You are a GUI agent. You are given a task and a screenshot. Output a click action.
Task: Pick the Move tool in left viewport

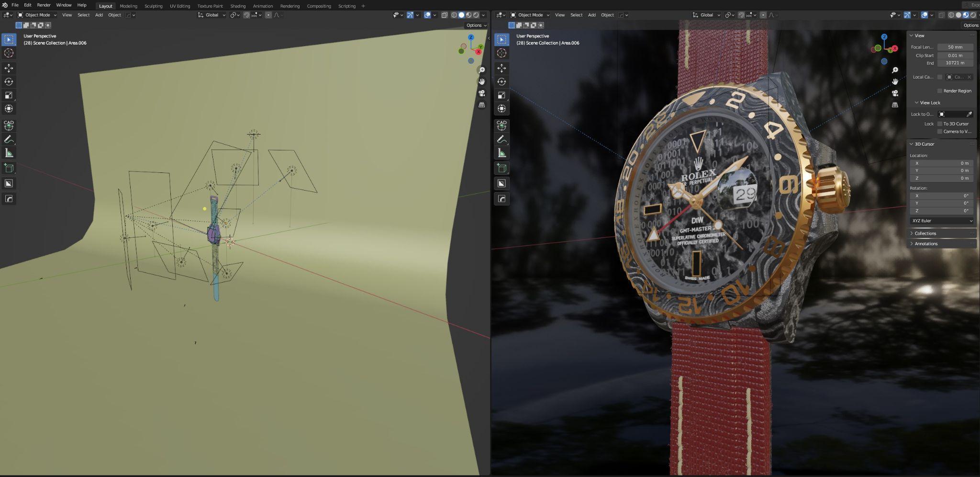click(9, 68)
